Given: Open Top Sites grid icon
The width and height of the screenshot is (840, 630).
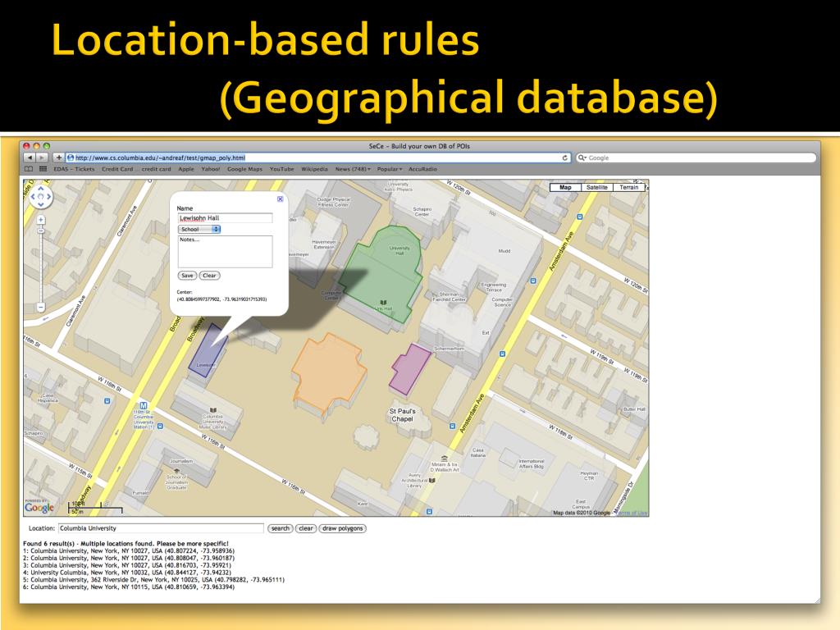Looking at the screenshot, I should pos(43,169).
